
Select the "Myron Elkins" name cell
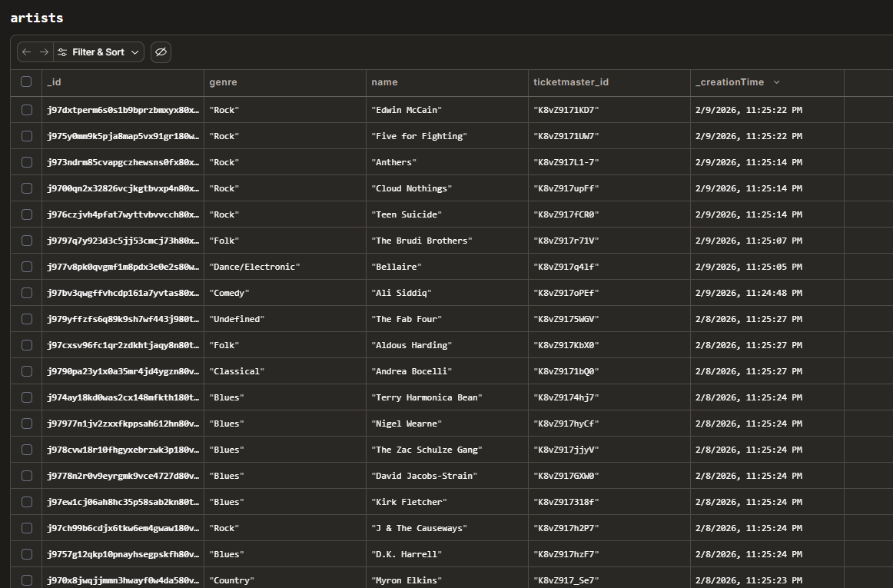pyautogui.click(x=447, y=578)
